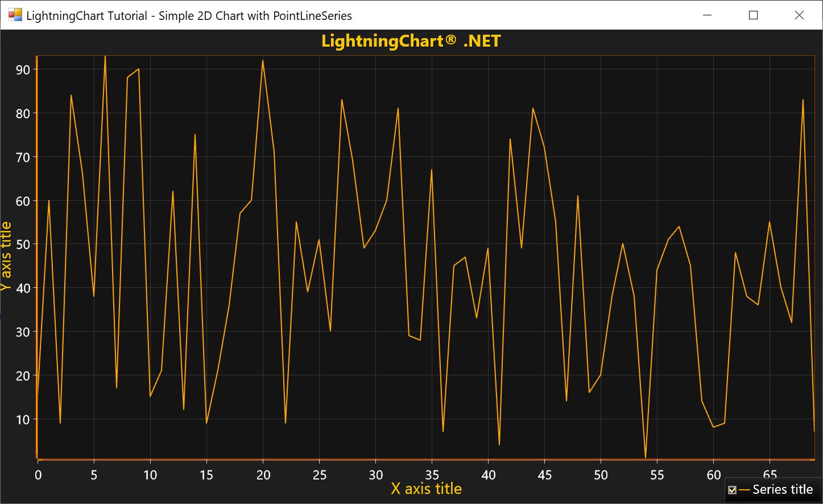Click the X axis label 15
The image size is (823, 504).
[206, 475]
